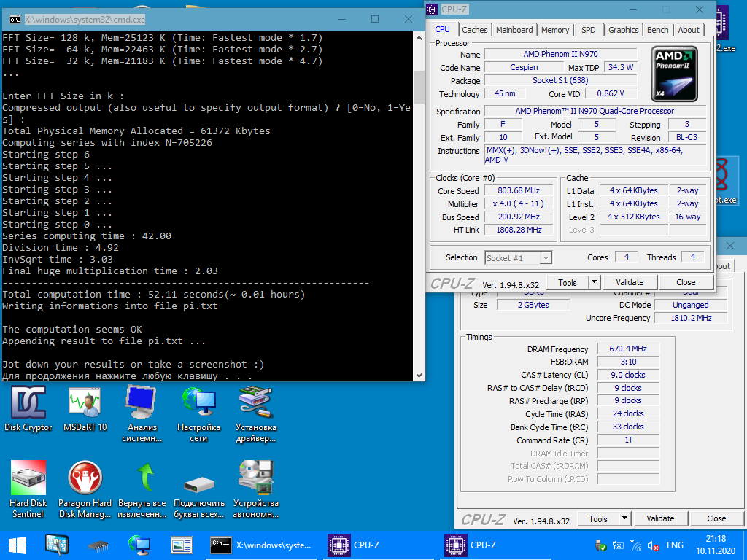Viewport: 747px width, 560px height.
Task: Click the memory chip taskbar icon
Action: point(98,546)
